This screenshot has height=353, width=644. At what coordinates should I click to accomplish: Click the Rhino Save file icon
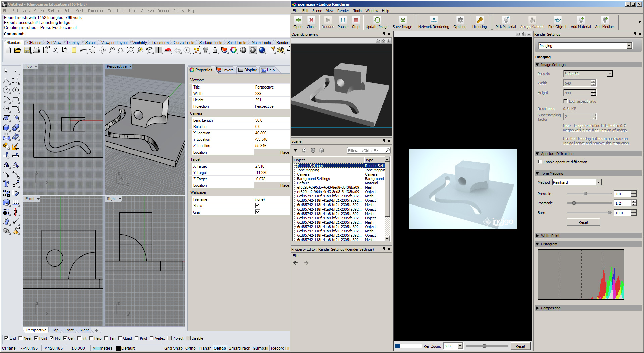[x=27, y=50]
